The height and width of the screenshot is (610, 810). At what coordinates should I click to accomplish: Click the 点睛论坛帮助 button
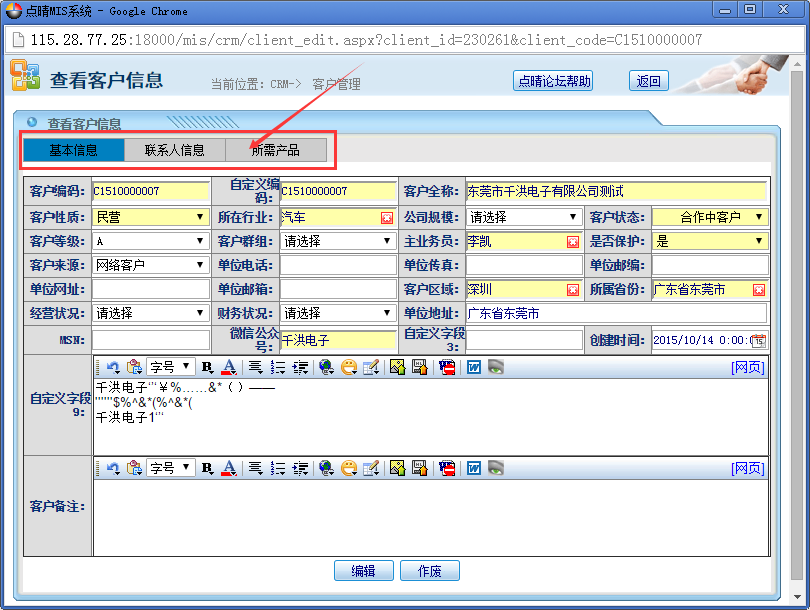(553, 81)
